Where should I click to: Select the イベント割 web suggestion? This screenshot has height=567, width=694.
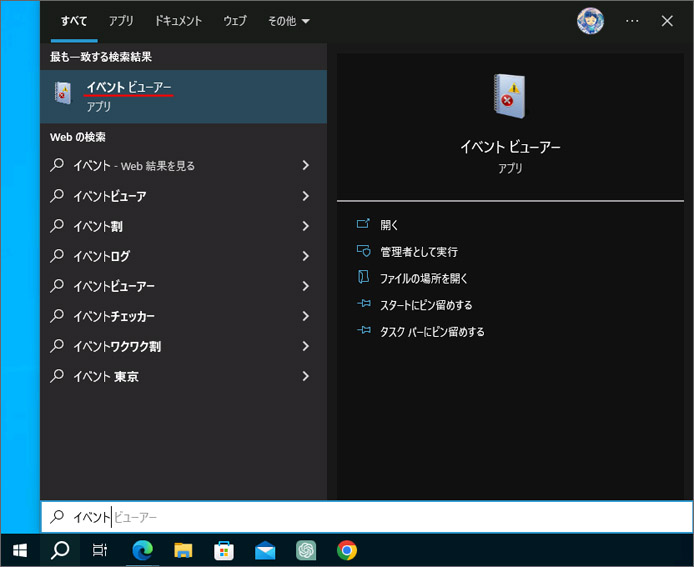(183, 226)
